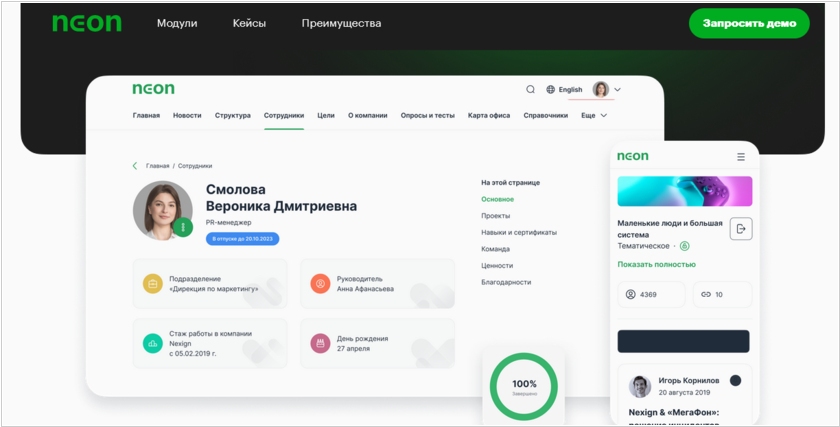This screenshot has width=840, height=427.
Task: Click the members count 4369 pill
Action: [651, 295]
